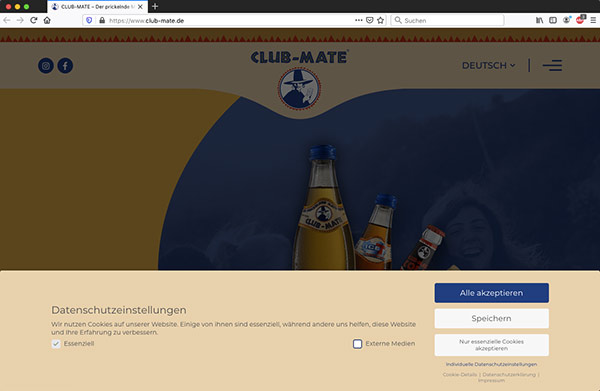Open the Impressum link
This screenshot has width=600, height=391.
coord(491,380)
